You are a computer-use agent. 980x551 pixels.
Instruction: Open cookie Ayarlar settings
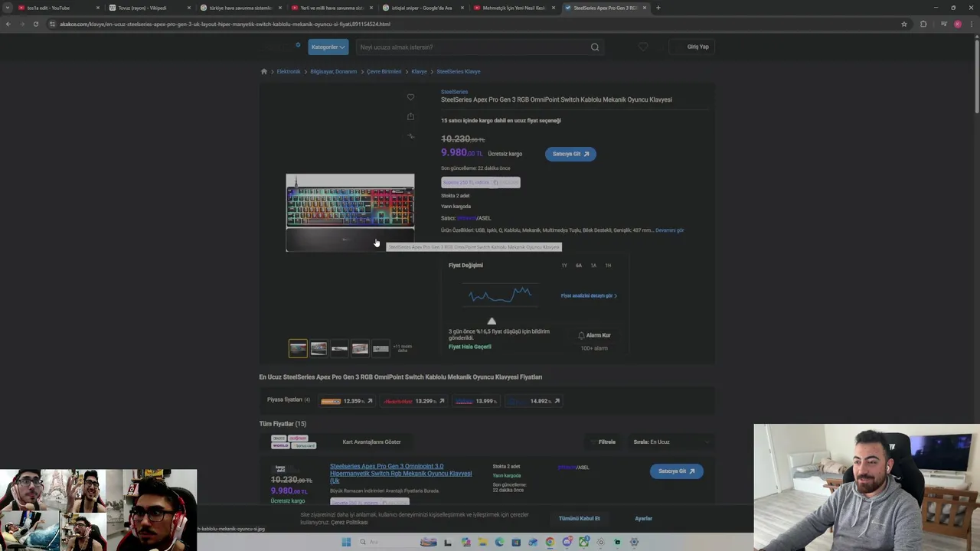[x=643, y=518]
